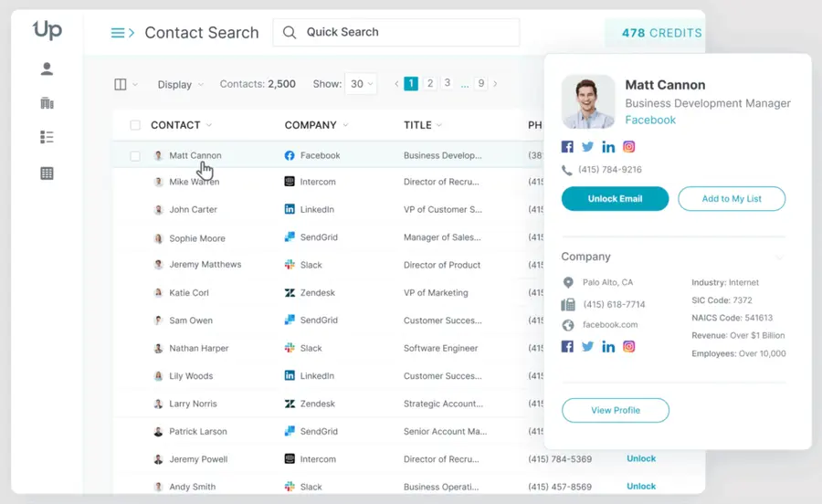The image size is (822, 504).
Task: Expand the Display dropdown
Action: click(x=180, y=84)
